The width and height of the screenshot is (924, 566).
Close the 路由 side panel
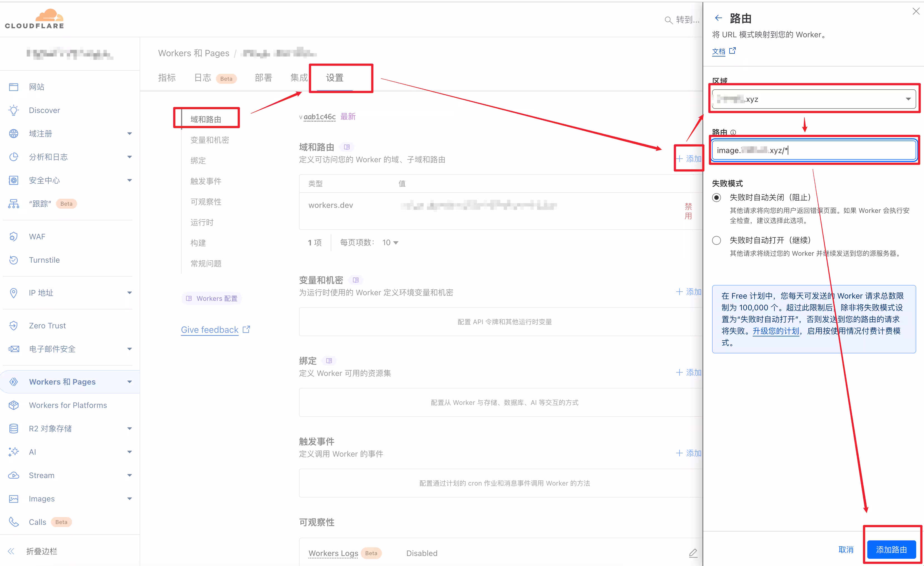click(916, 11)
